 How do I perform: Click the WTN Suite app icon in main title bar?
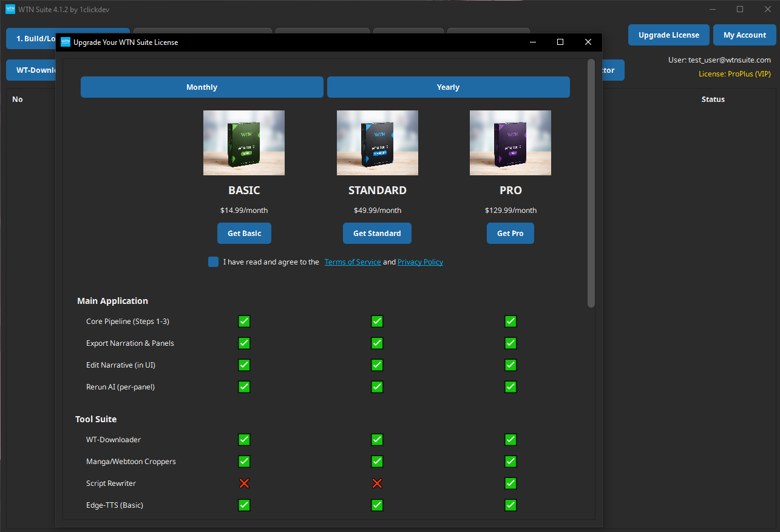pyautogui.click(x=9, y=9)
